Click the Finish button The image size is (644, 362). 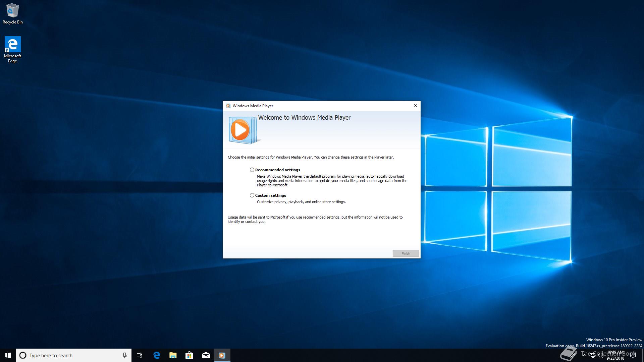coord(406,253)
